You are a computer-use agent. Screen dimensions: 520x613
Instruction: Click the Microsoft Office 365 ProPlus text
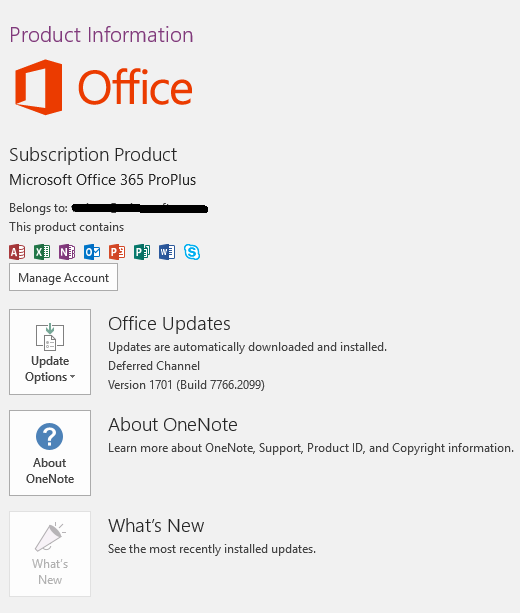click(x=102, y=180)
